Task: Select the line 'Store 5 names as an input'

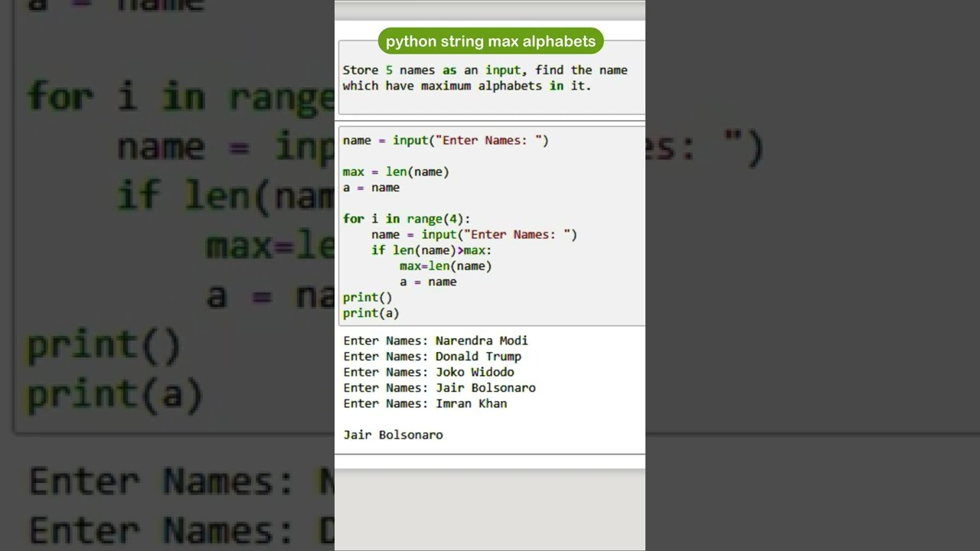Action: point(431,70)
